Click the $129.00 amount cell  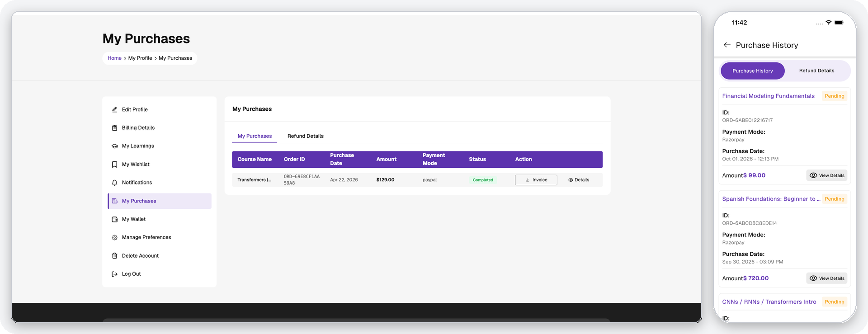pos(385,180)
